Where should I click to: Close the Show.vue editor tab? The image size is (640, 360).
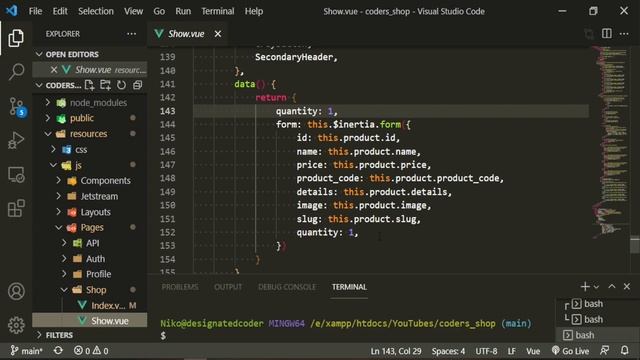pyautogui.click(x=218, y=34)
